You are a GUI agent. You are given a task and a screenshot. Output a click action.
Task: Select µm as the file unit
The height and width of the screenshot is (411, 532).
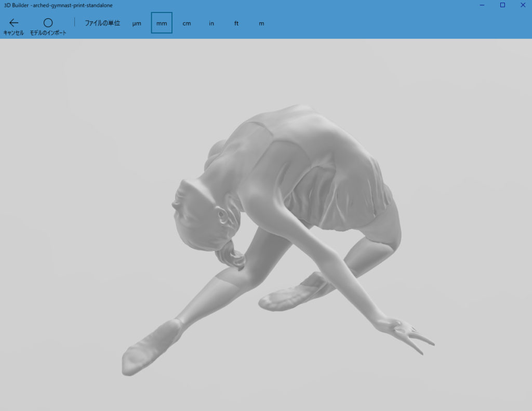click(x=137, y=23)
